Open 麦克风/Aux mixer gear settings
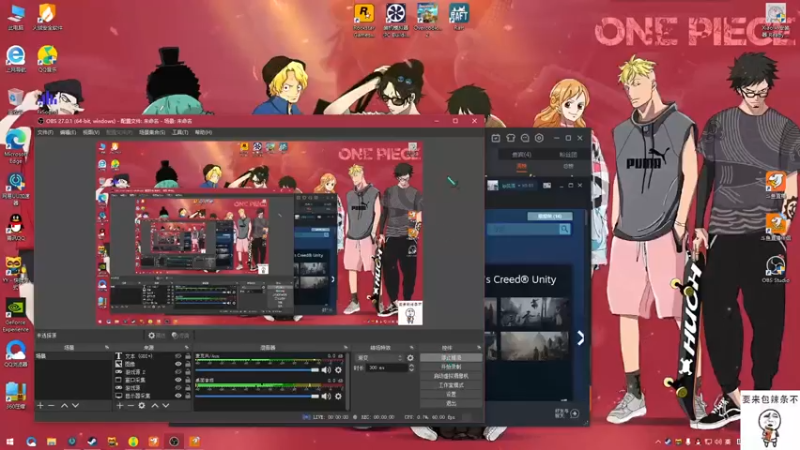 coord(338,370)
